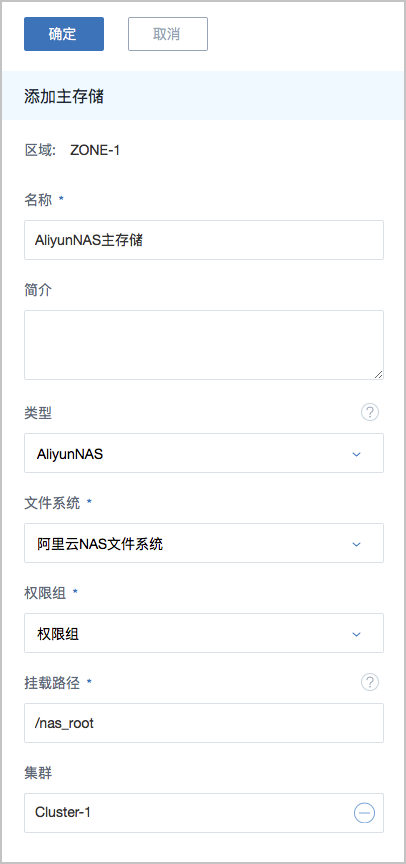Open the 权限组 dropdown
The width and height of the screenshot is (406, 864).
click(204, 633)
